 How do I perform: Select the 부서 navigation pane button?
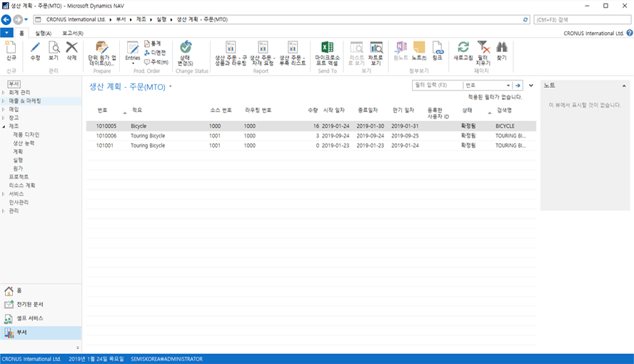[41, 332]
